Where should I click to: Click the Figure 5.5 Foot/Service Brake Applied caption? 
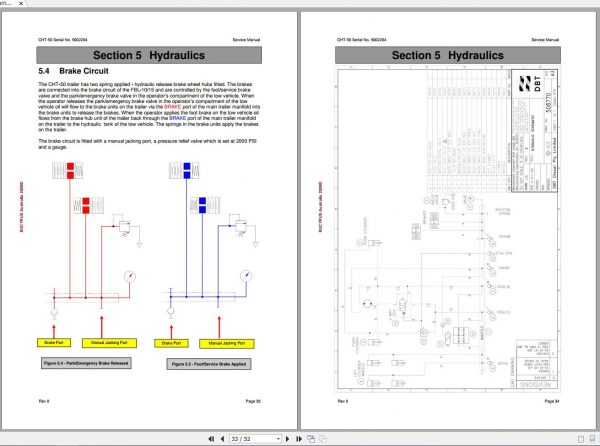pyautogui.click(x=209, y=364)
